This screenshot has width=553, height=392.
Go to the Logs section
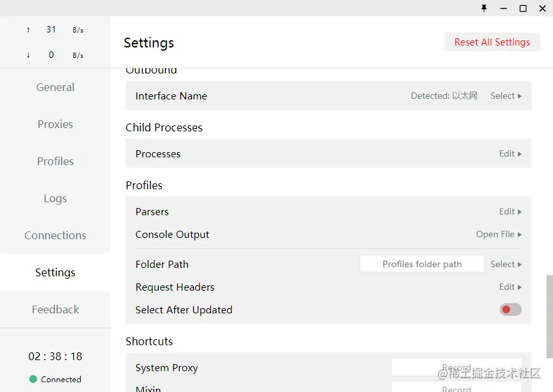click(x=55, y=198)
